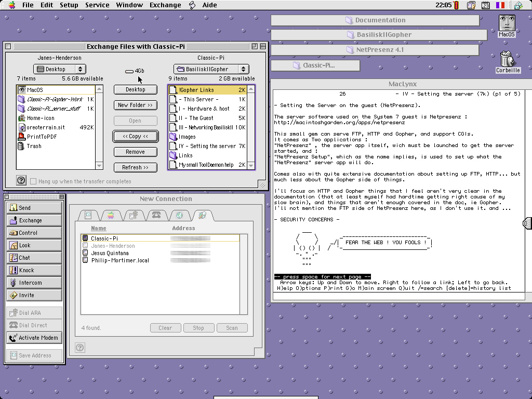Click the Invite service button

click(x=35, y=295)
